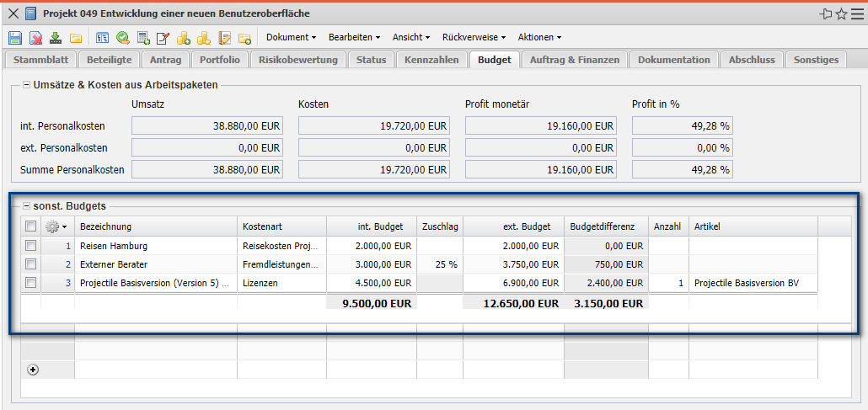This screenshot has height=410, width=868.
Task: Switch to the Auftrag & Finanzen tab
Action: pyautogui.click(x=575, y=60)
